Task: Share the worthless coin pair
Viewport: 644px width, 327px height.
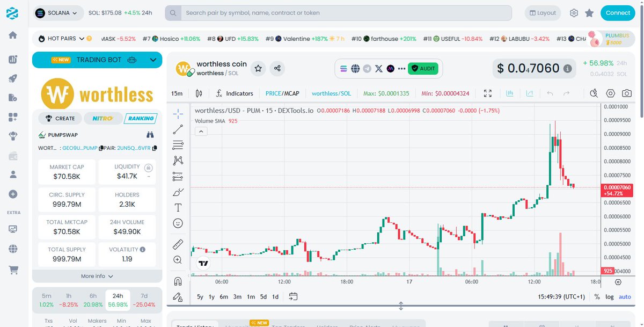Action: [277, 68]
